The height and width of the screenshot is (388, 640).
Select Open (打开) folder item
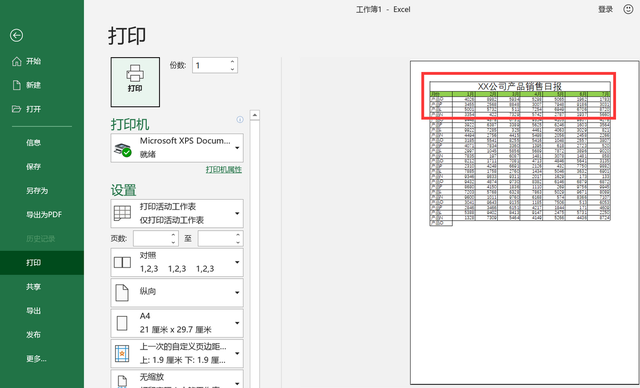click(27, 109)
